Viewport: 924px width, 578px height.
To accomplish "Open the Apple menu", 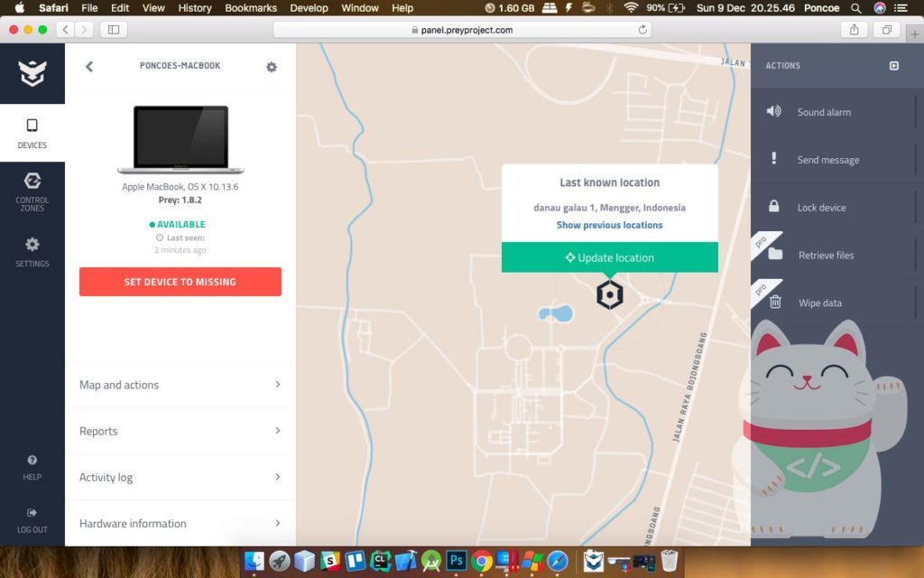I will coord(20,7).
